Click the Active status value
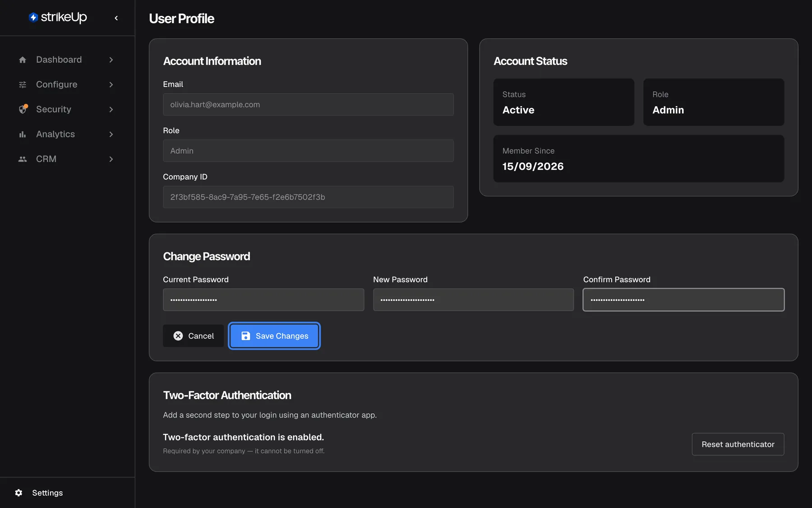The image size is (812, 508). coord(518,110)
